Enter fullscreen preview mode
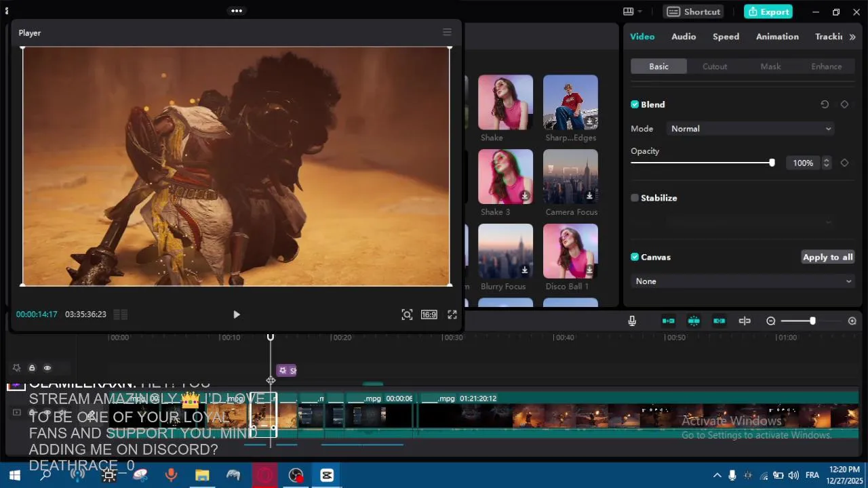Image resolution: width=868 pixels, height=488 pixels. [x=452, y=314]
